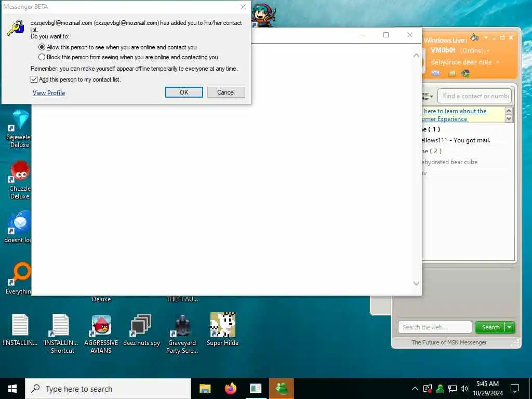
Task: Open the Chuzzle Deluxe desktop shortcut
Action: pyautogui.click(x=20, y=180)
